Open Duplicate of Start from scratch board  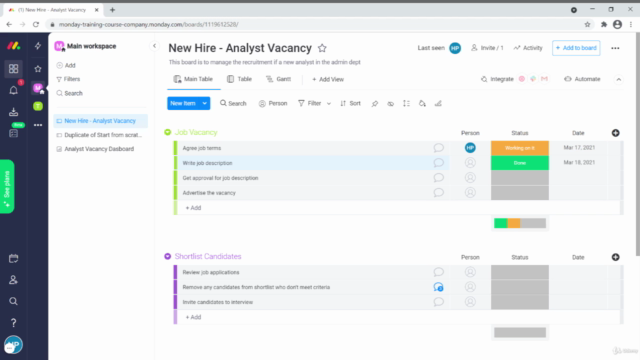(100, 135)
